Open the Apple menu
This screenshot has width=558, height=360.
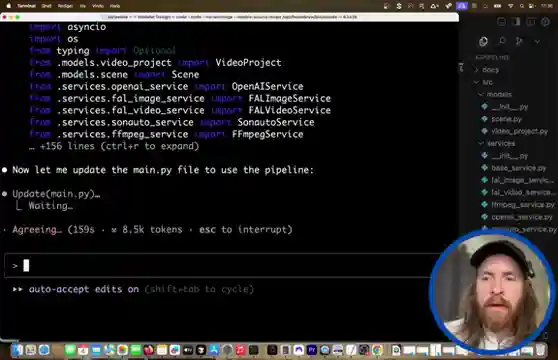pyautogui.click(x=9, y=6)
